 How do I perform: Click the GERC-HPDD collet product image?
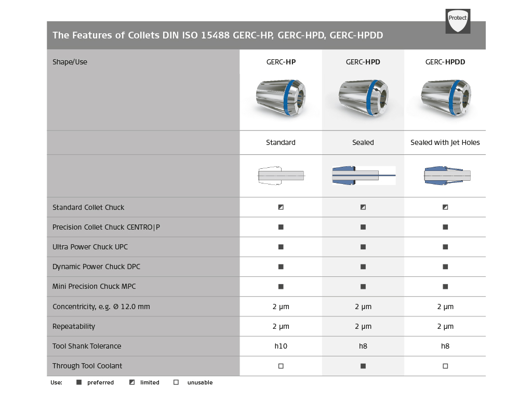pos(446,98)
